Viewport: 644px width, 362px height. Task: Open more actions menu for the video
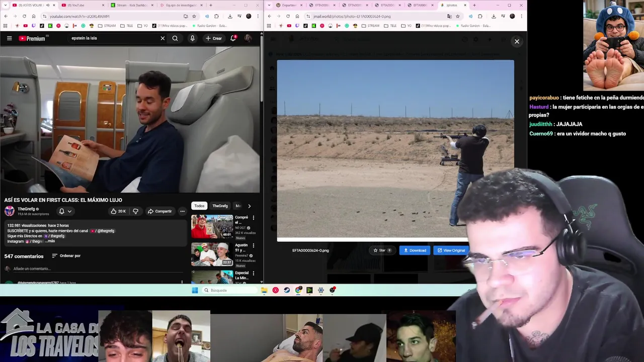point(182,211)
